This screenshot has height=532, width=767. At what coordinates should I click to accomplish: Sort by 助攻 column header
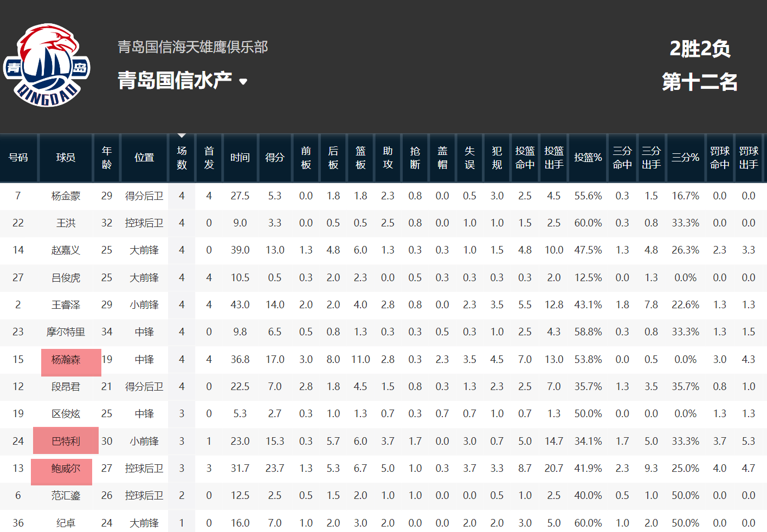388,158
